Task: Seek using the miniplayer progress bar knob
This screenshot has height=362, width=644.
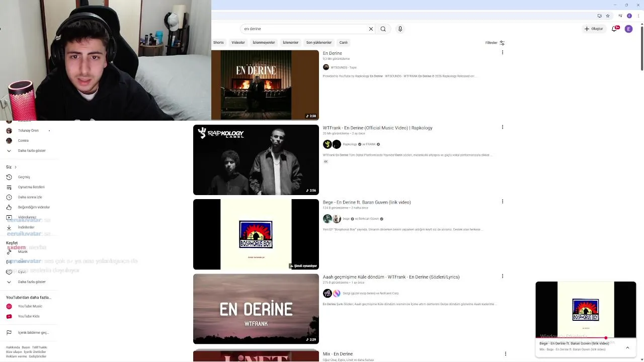Action: 606,338
